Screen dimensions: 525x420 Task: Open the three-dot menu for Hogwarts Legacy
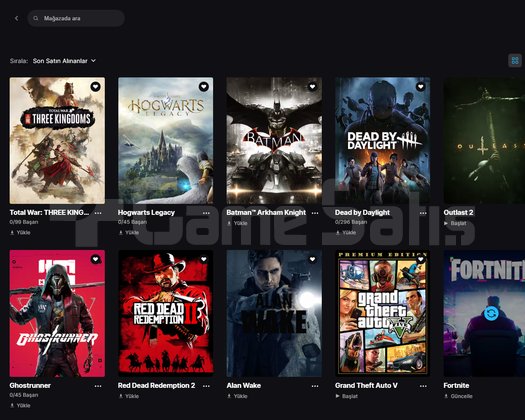[x=206, y=213]
